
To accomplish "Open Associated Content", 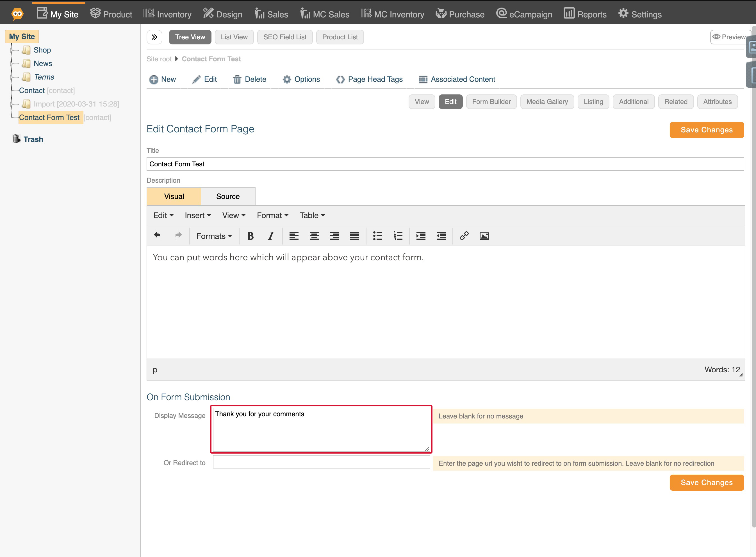I will [x=457, y=79].
